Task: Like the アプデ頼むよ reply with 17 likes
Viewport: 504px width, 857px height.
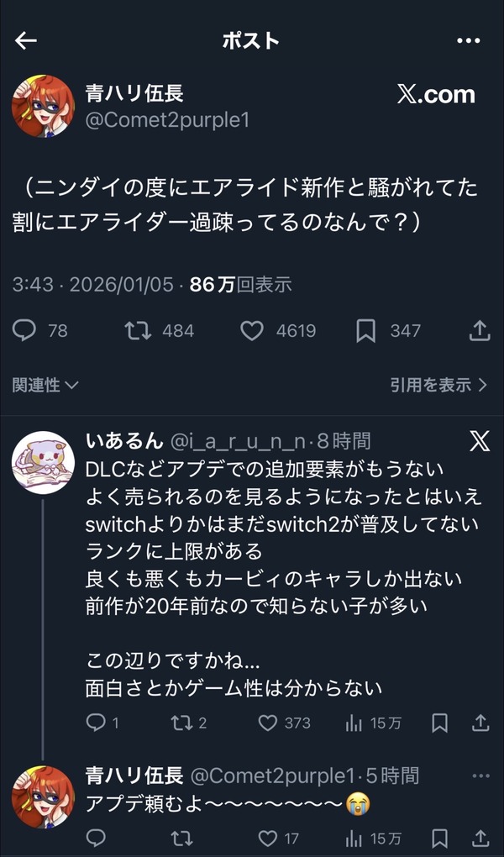Action: click(268, 838)
